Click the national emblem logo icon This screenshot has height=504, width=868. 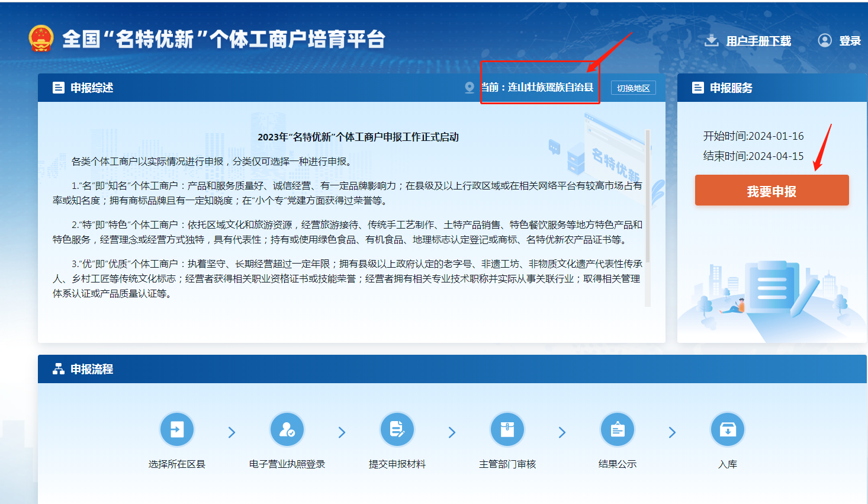tap(41, 38)
